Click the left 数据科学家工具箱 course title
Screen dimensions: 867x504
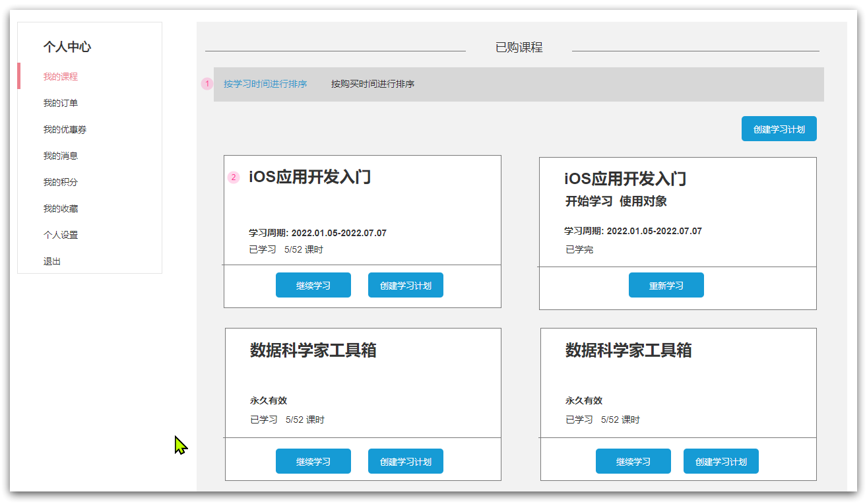(x=313, y=350)
